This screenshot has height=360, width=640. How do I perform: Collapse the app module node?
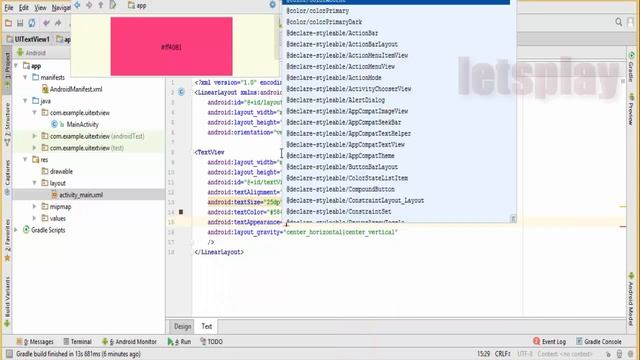(x=16, y=66)
